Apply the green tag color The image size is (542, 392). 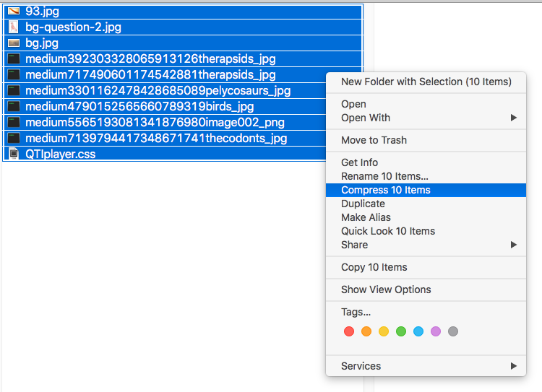tap(401, 331)
